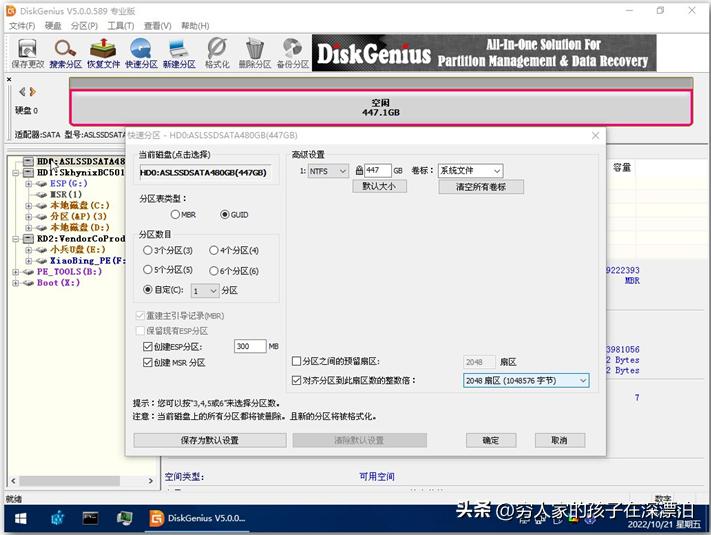The height and width of the screenshot is (535, 711).
Task: Enable reserved sectors between partitions checkbox
Action: tap(297, 361)
